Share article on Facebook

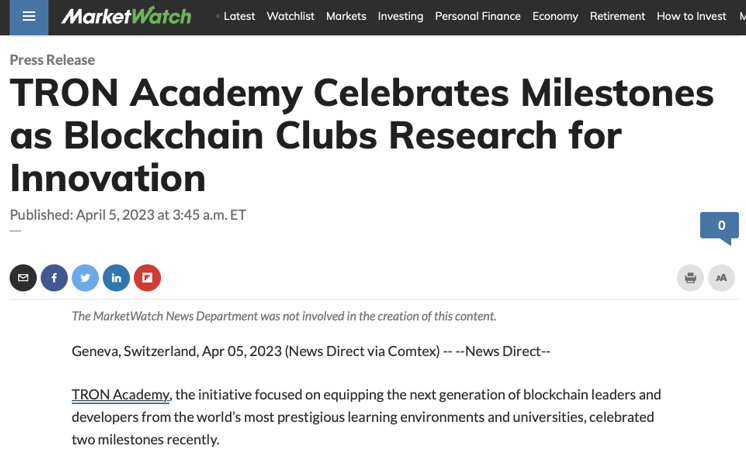[54, 277]
